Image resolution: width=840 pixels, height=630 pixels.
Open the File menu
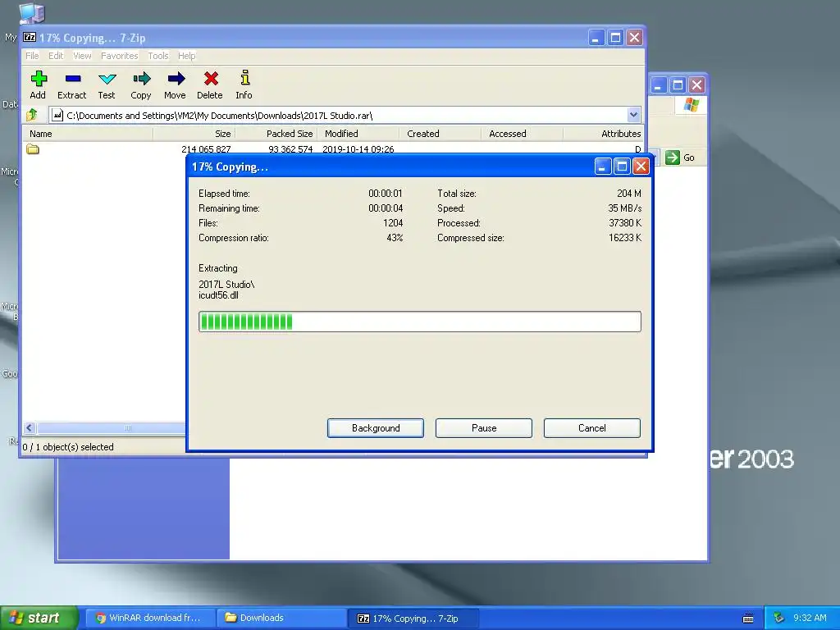(32, 56)
